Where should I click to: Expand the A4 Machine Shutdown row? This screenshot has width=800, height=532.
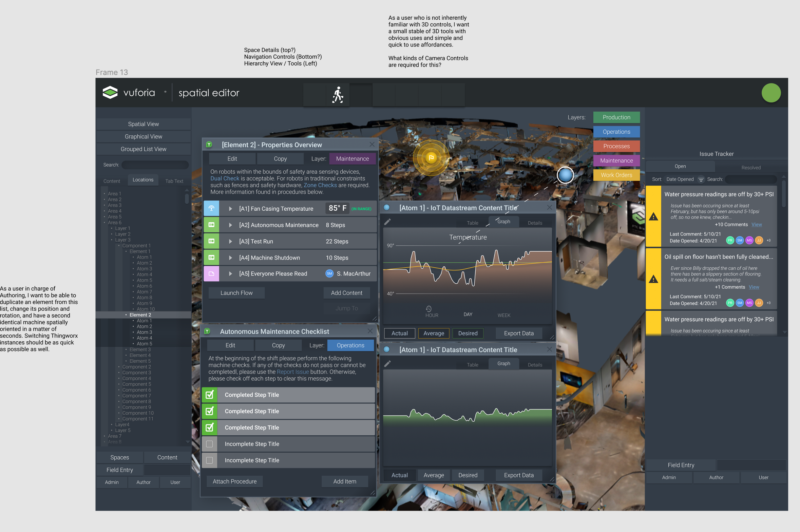(x=230, y=258)
